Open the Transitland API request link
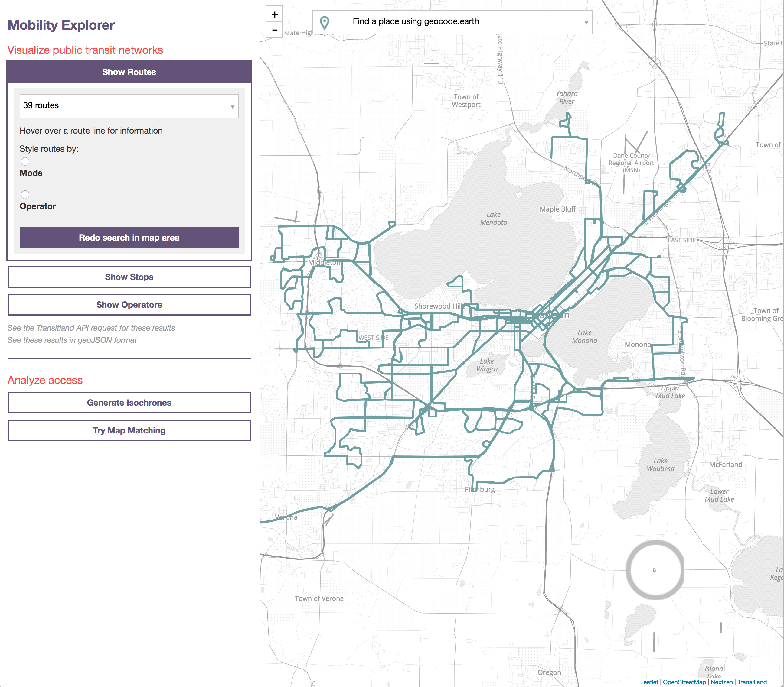Image resolution: width=784 pixels, height=687 pixels. tap(91, 328)
